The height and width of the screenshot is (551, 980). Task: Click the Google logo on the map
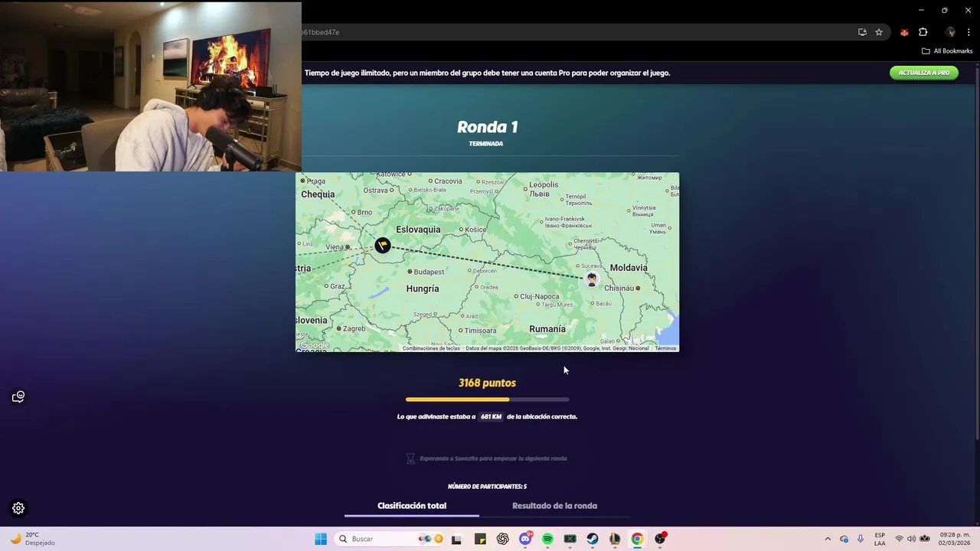(314, 346)
